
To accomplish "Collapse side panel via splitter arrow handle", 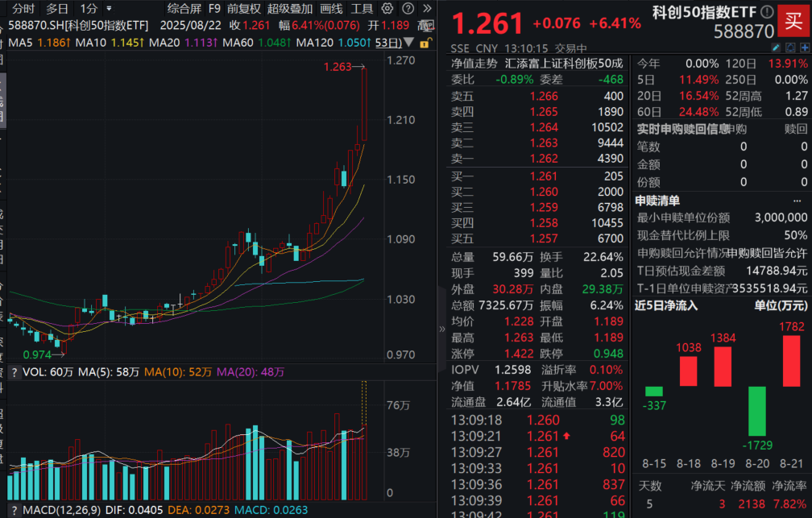I will [x=441, y=329].
